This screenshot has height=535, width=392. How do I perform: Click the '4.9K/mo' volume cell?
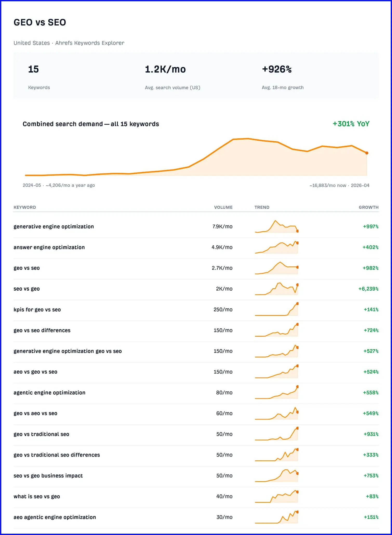222,247
